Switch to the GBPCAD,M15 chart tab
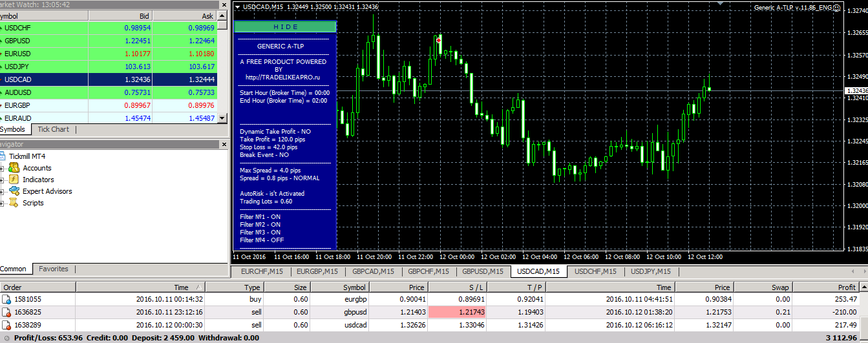 373,271
